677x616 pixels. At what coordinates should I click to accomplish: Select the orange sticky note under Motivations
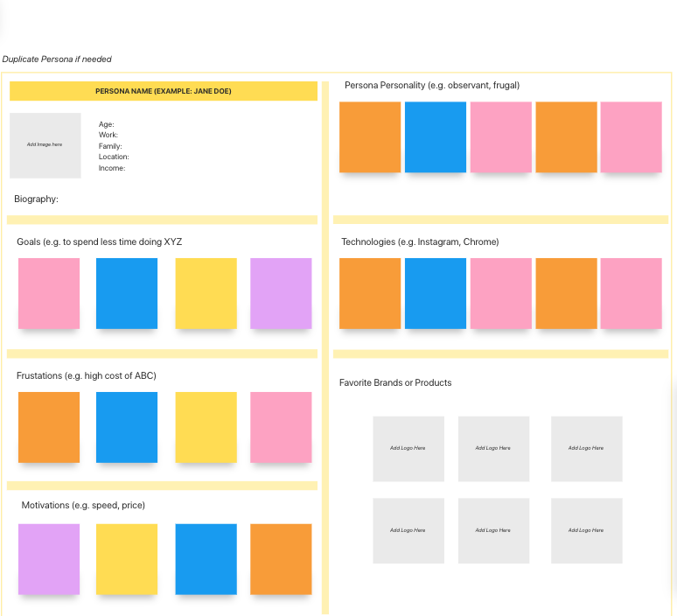click(281, 559)
